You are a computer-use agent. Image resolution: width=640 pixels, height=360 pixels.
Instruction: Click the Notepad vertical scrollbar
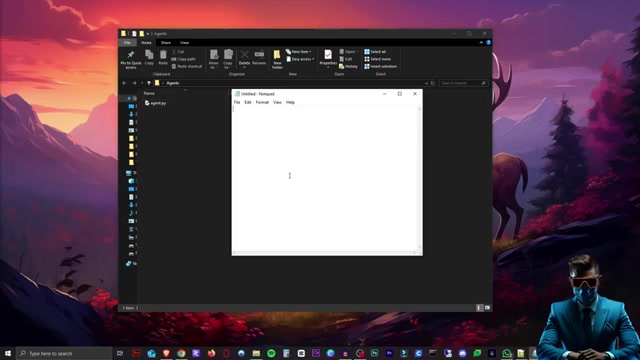[420, 179]
